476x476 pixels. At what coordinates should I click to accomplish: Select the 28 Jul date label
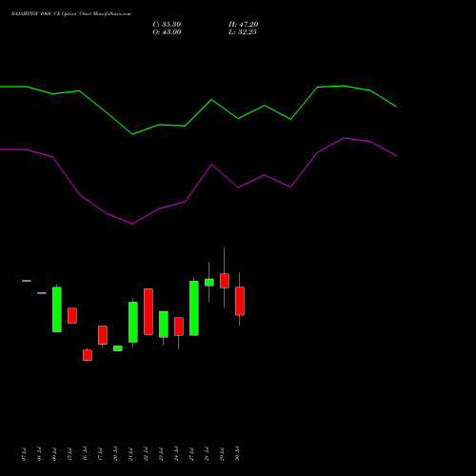click(x=207, y=454)
